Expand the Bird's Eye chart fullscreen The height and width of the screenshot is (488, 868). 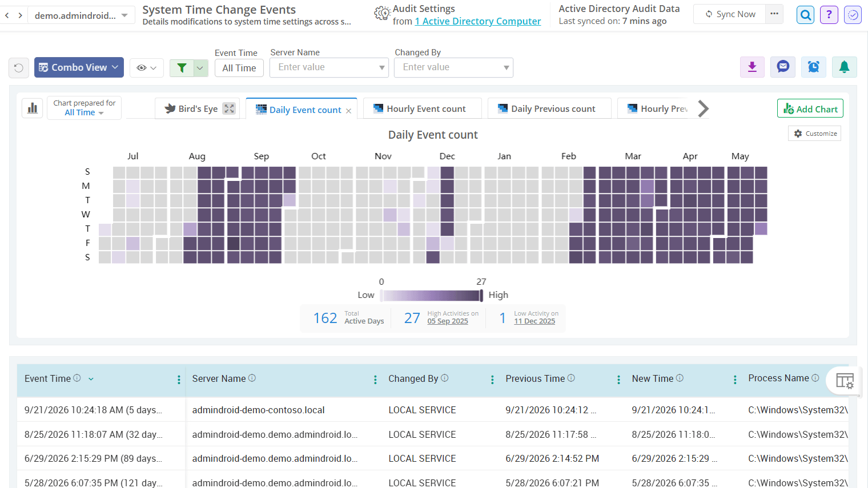coord(229,108)
